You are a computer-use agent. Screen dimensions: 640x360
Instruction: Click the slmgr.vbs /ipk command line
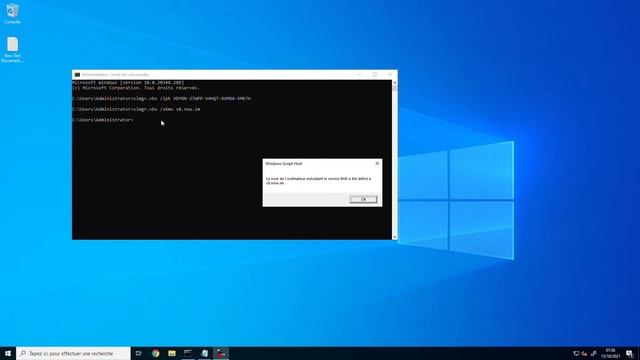162,98
